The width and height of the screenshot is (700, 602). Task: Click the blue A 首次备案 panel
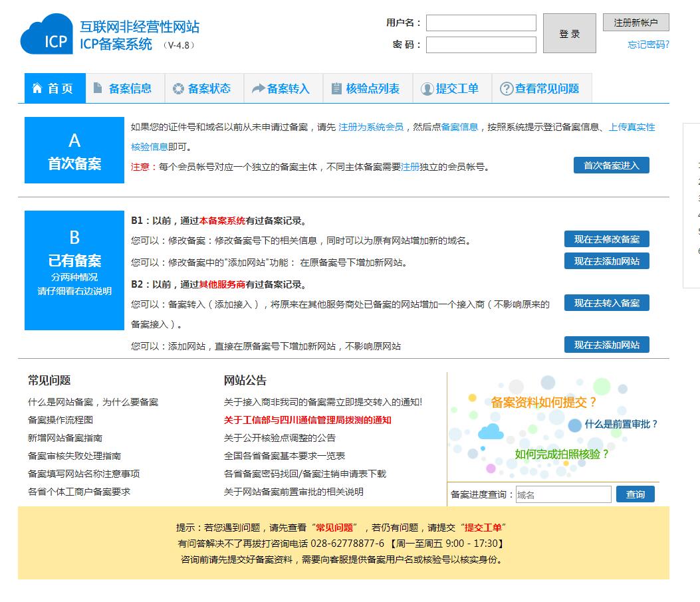74,150
